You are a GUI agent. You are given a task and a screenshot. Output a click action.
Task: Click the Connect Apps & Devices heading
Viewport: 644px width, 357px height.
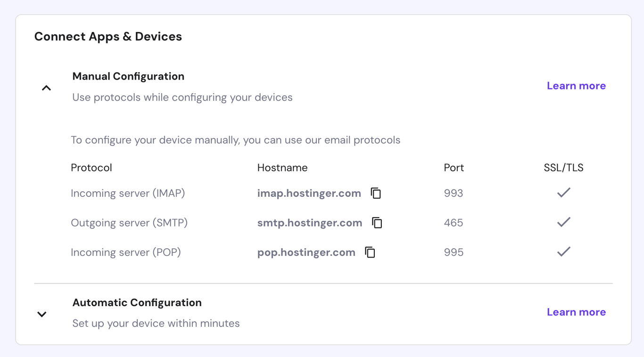(x=108, y=36)
